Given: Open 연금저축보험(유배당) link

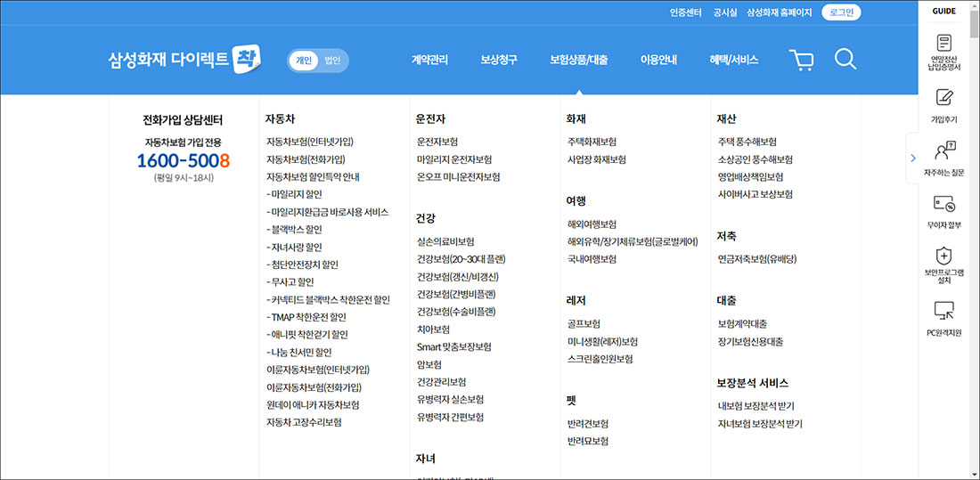Looking at the screenshot, I should click(x=757, y=259).
